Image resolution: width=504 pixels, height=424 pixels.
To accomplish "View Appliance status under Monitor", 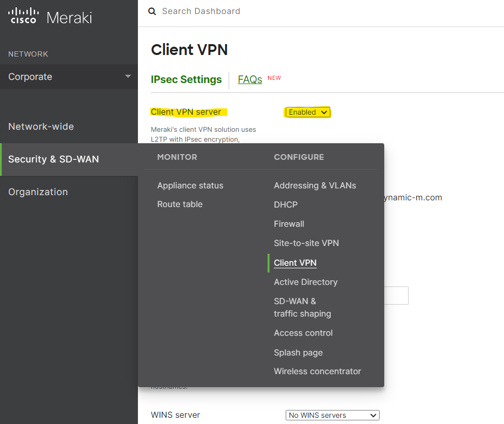I will coord(190,185).
